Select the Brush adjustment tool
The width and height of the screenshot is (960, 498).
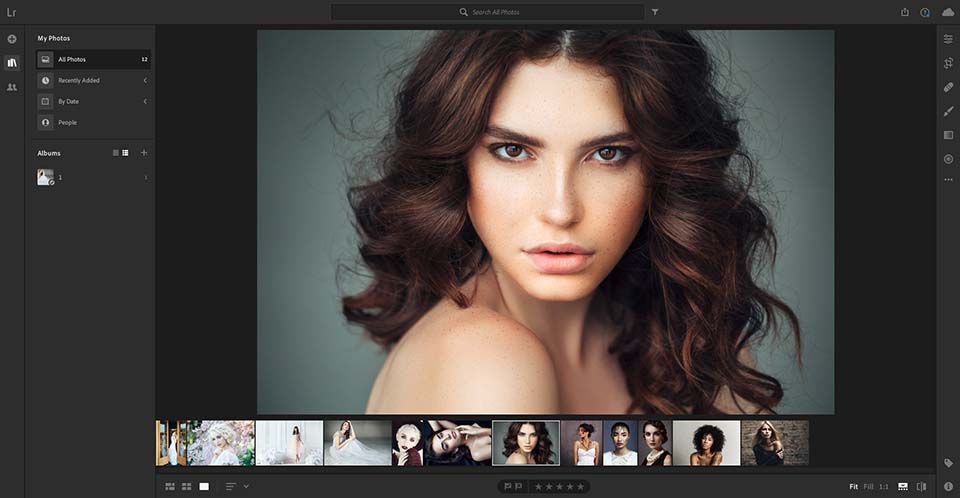(948, 111)
